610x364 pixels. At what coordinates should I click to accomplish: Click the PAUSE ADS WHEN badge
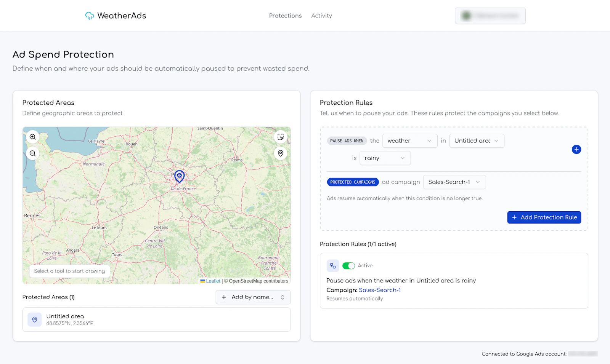[347, 141]
